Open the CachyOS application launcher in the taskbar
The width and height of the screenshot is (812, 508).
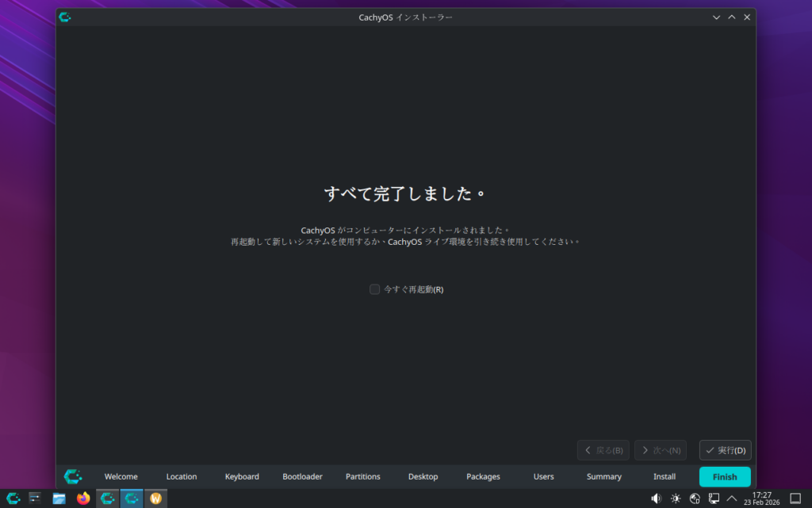click(13, 498)
